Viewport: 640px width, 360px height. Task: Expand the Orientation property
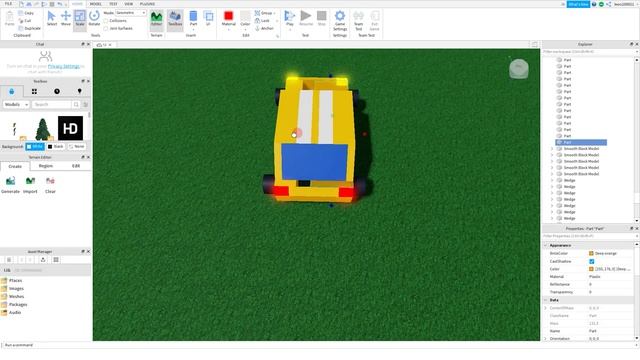(x=546, y=339)
